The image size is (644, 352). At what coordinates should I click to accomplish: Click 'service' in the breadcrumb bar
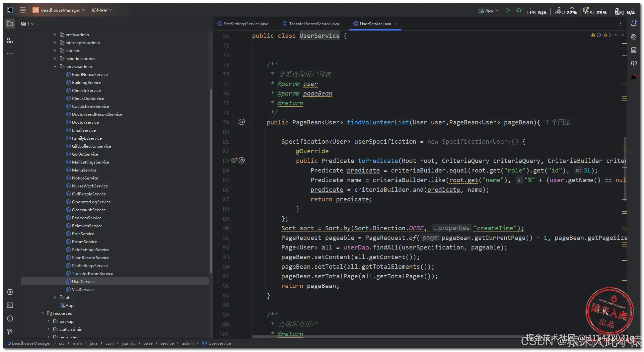(x=167, y=343)
